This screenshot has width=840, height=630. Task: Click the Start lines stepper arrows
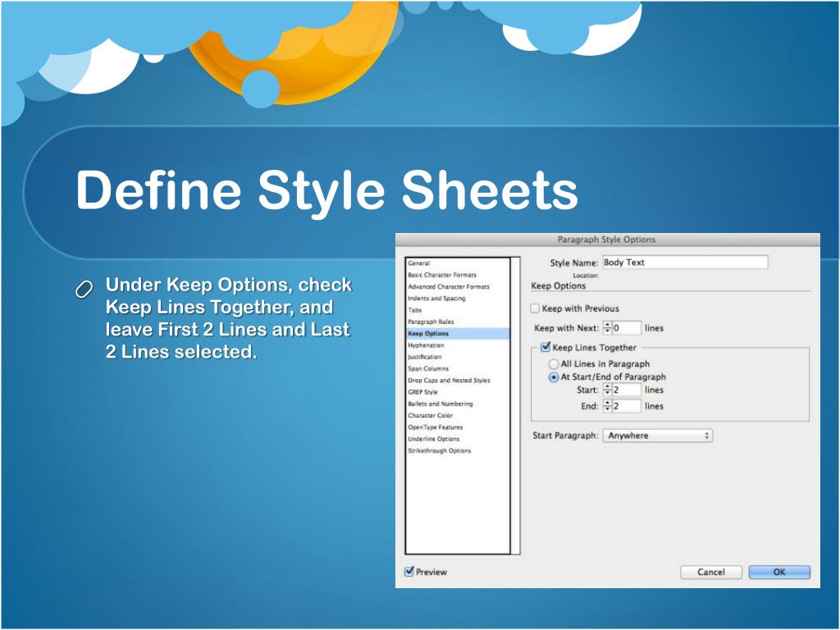pyautogui.click(x=607, y=390)
